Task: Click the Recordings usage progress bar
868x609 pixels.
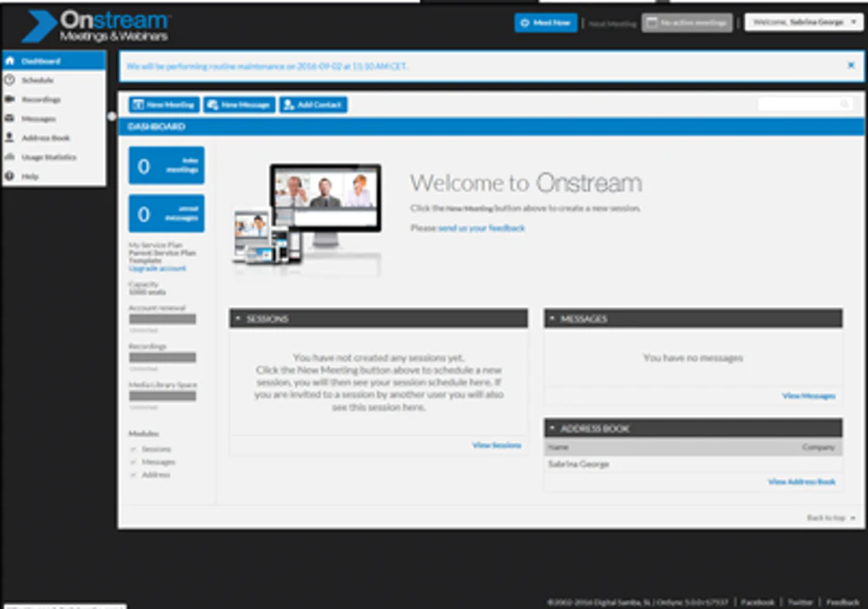Action: (x=163, y=357)
